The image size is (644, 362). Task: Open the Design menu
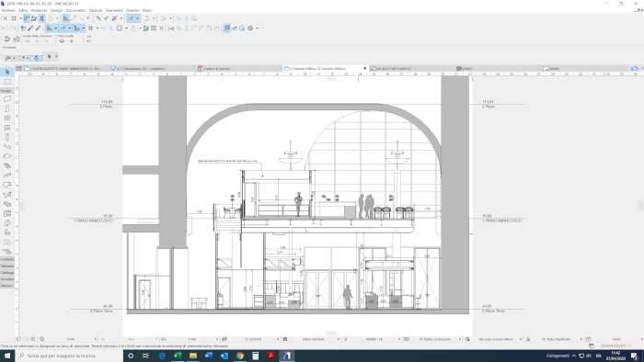[x=57, y=10]
